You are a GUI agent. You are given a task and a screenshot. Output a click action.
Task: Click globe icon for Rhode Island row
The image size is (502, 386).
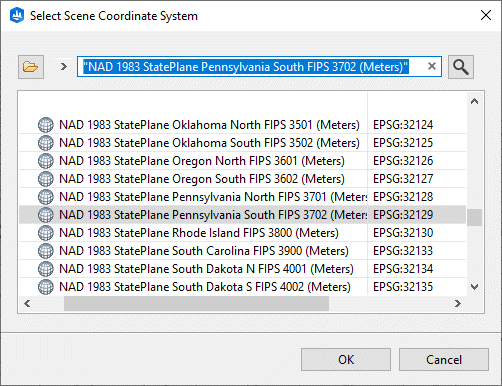45,233
